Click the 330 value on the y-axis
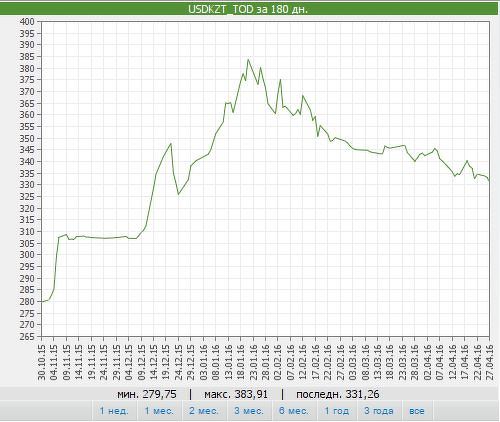Screen dimensions: 500x422 pos(27,185)
